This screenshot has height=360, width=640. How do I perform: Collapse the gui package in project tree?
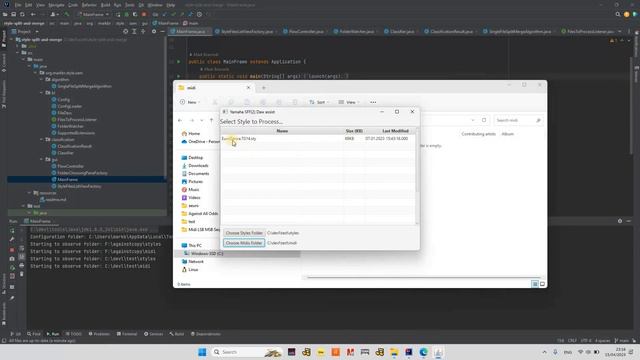coord(42,160)
